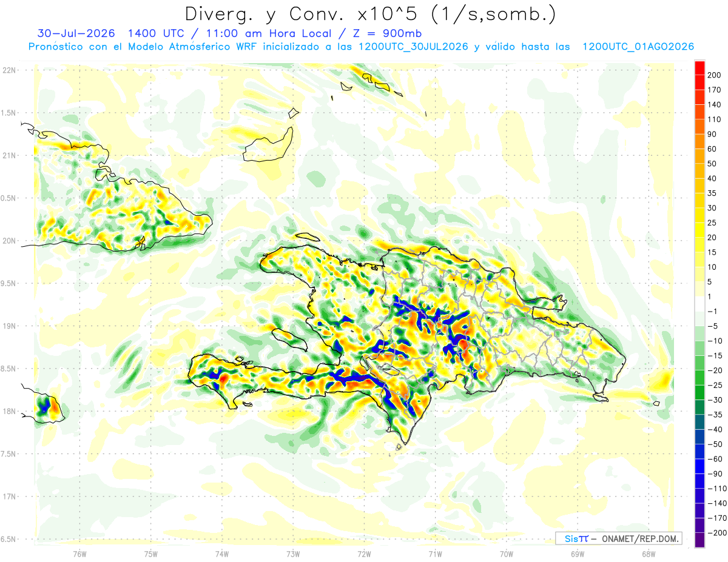
Task: Click the colorbar label "-35"
Action: tap(715, 415)
